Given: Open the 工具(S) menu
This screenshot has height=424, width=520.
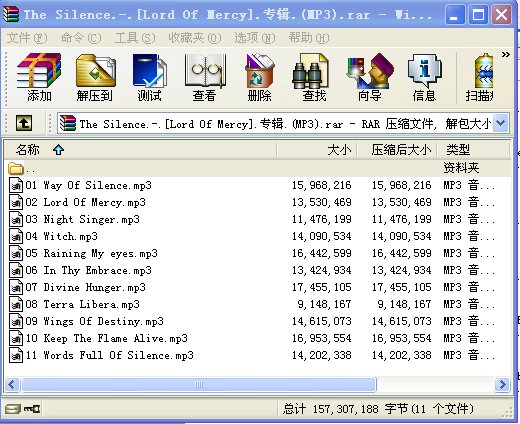Looking at the screenshot, I should [x=135, y=38].
